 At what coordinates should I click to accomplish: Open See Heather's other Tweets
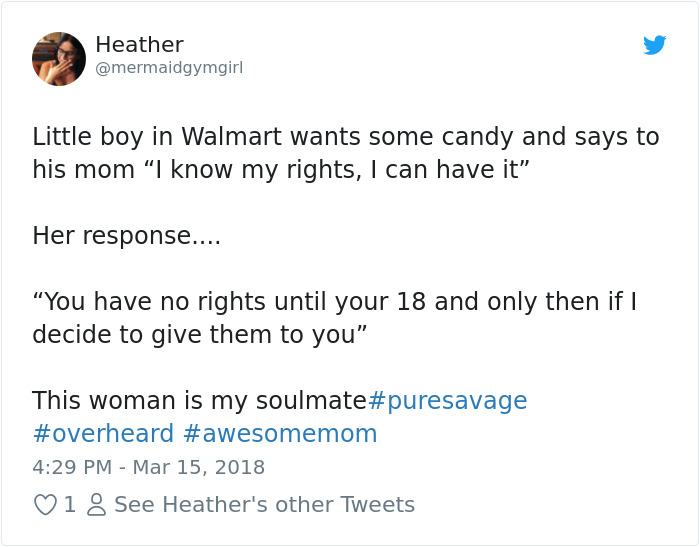tap(265, 505)
